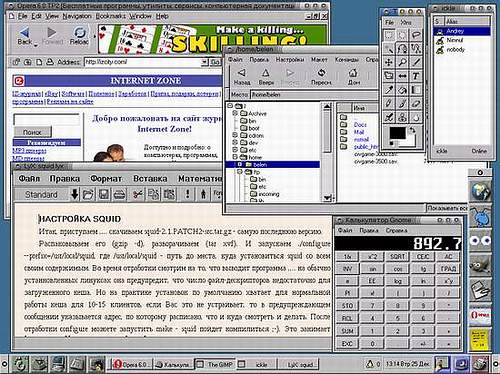The image size is (500, 374).
Task: Open the Настройки menu in file manager
Action: (290, 59)
